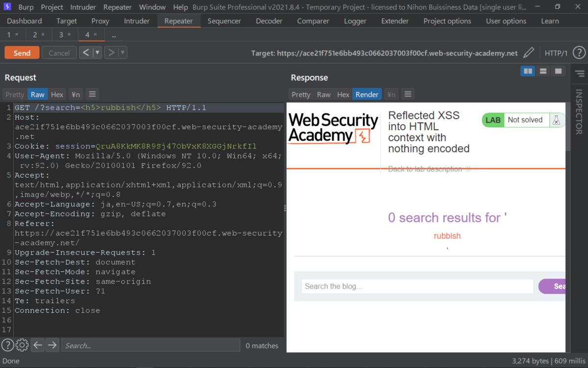This screenshot has width=588, height=368.
Task: Switch to the Extender tab
Action: [x=395, y=21]
